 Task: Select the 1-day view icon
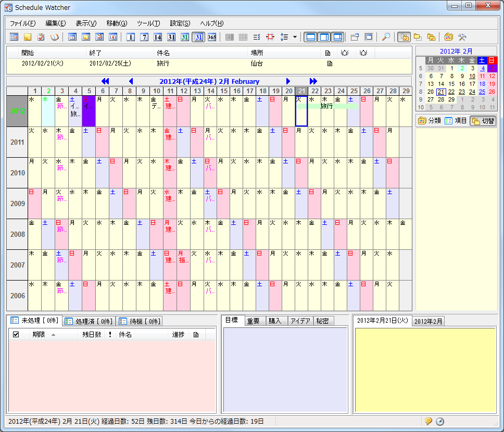point(131,37)
